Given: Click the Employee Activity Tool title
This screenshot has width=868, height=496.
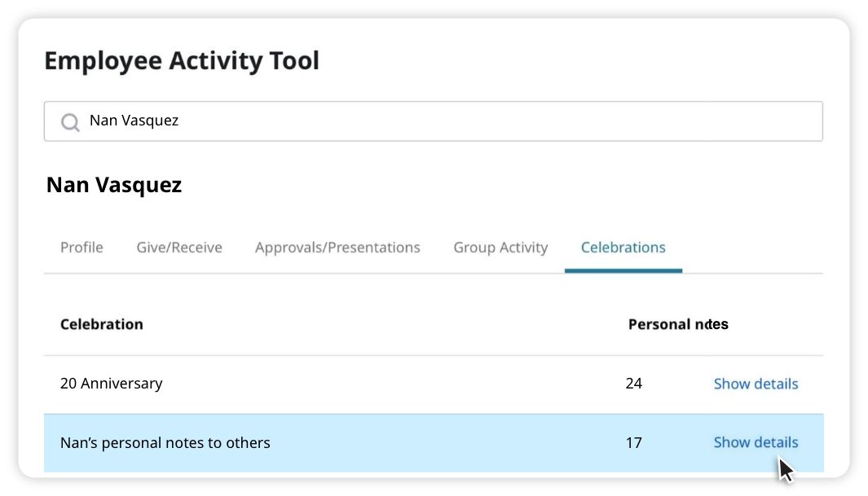Looking at the screenshot, I should click(182, 61).
